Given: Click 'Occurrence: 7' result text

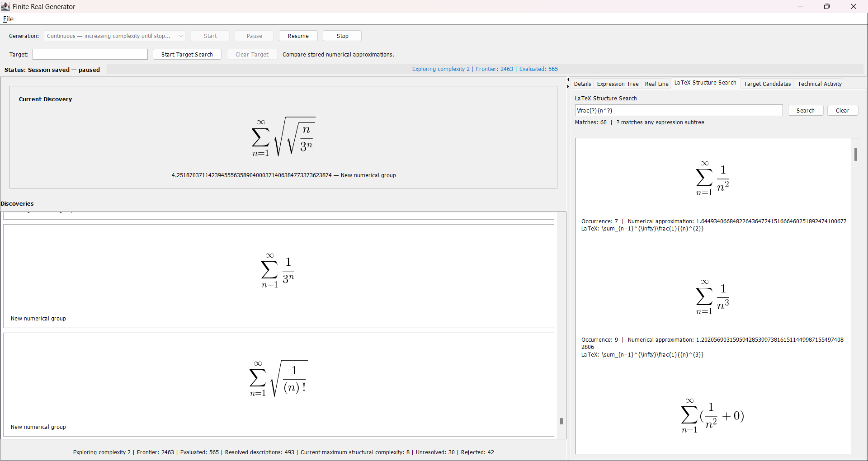Looking at the screenshot, I should [599, 221].
